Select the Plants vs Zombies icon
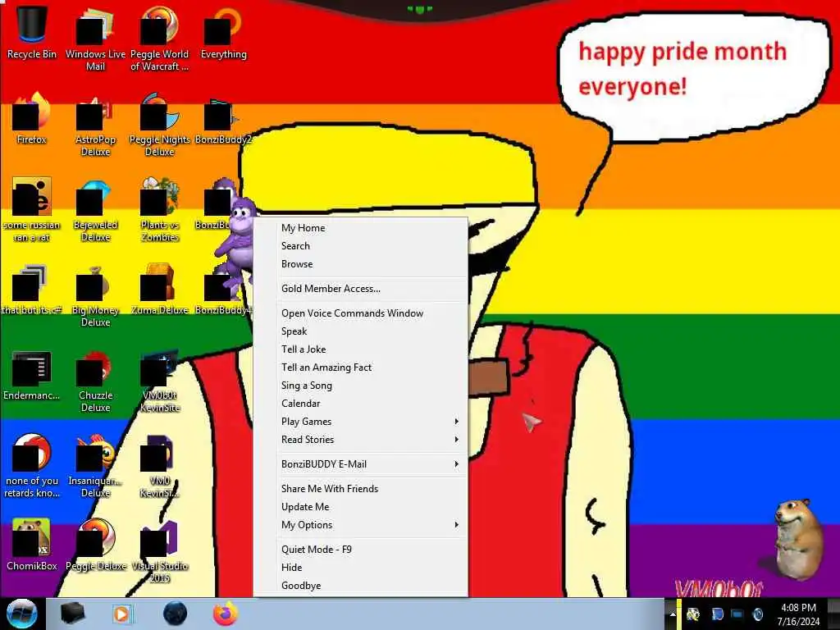 tap(160, 209)
